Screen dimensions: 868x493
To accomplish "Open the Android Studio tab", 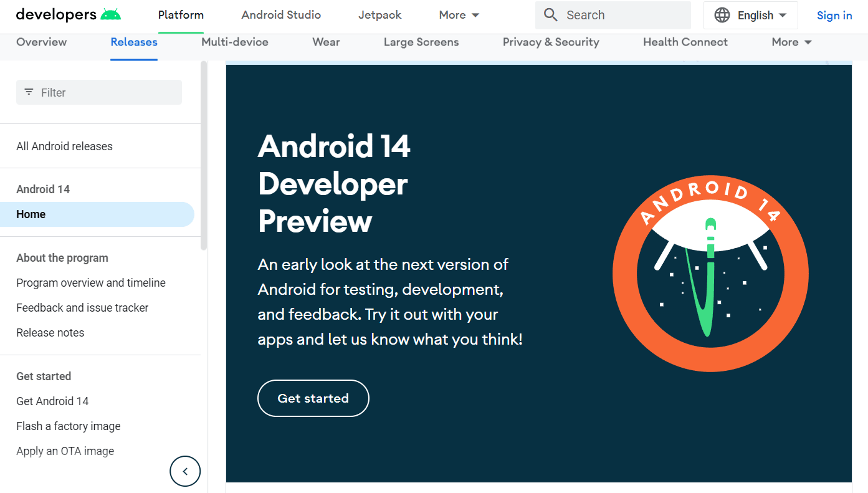I will click(x=281, y=15).
